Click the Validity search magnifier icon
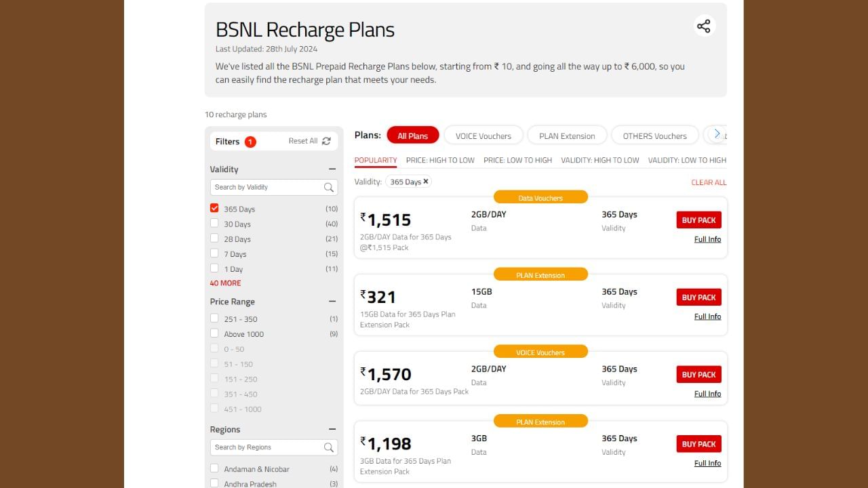Image resolution: width=868 pixels, height=488 pixels. [x=329, y=187]
